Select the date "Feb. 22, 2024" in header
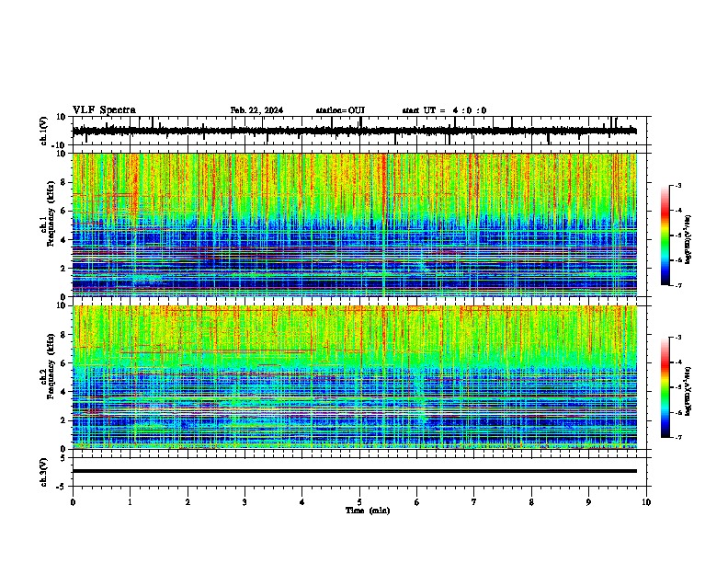This screenshot has width=728, height=563. (256, 110)
